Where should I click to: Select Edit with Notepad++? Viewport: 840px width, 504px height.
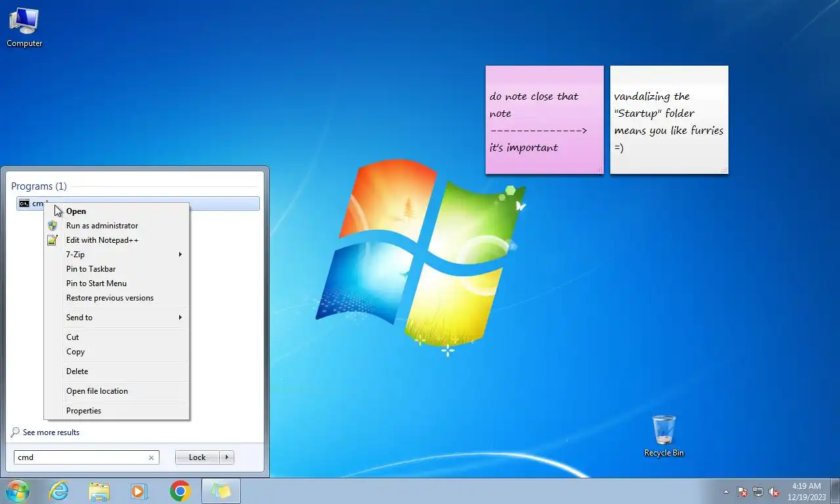(116, 240)
